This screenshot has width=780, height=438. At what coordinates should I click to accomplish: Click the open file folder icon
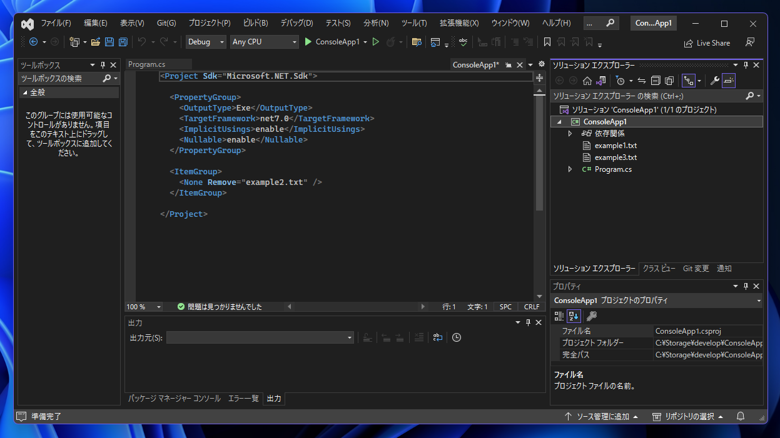tap(95, 42)
